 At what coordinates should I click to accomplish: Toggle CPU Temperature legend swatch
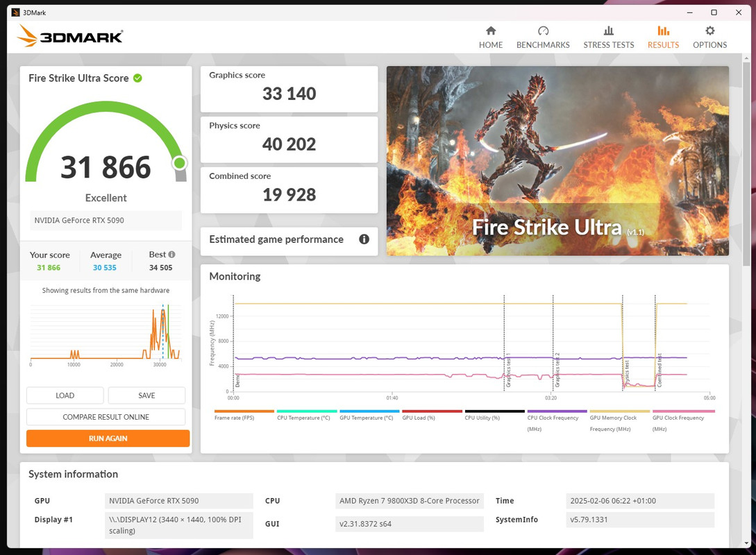pos(307,411)
